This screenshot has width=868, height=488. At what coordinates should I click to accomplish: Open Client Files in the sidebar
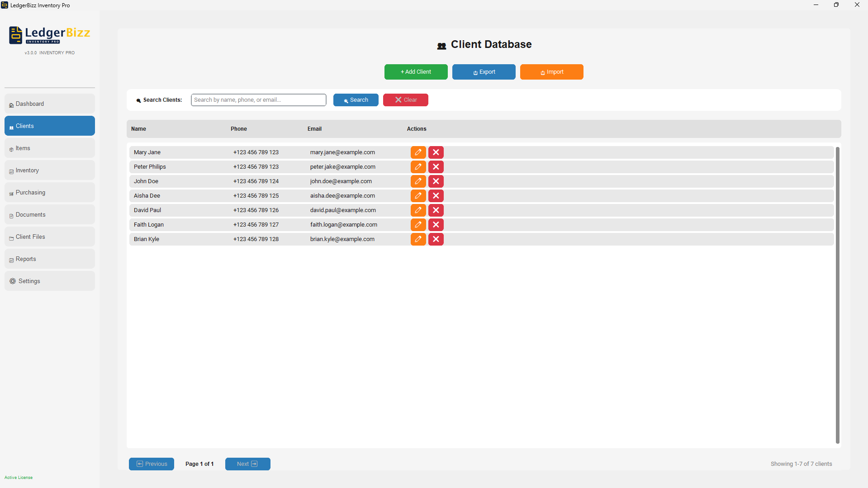pyautogui.click(x=50, y=237)
